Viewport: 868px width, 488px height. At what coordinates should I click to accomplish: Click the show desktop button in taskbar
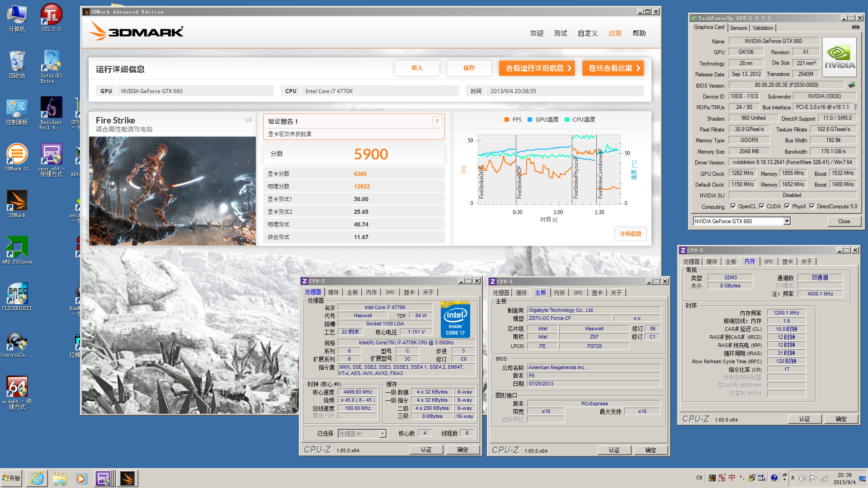[x=863, y=479]
